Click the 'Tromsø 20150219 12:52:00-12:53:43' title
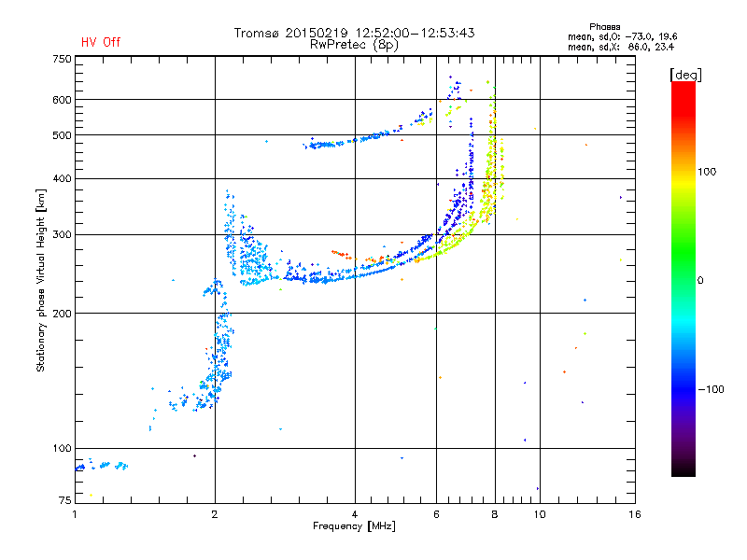The height and width of the screenshot is (560, 747). coord(354,33)
